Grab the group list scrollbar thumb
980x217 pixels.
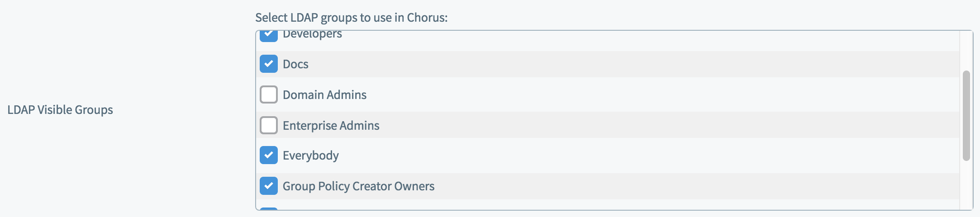pos(966,116)
